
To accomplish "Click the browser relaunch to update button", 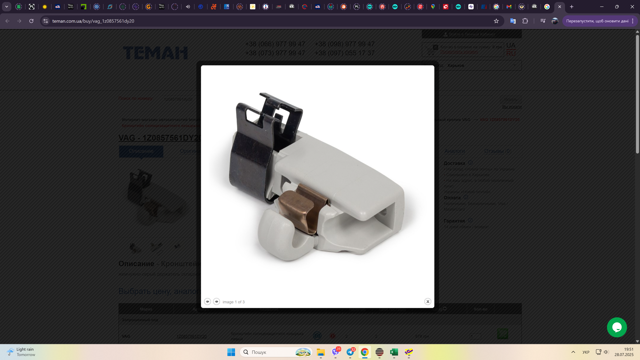I will pyautogui.click(x=597, y=21).
